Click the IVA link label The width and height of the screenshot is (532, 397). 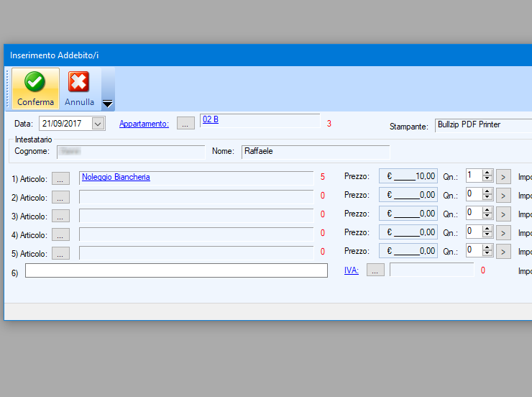(x=352, y=270)
